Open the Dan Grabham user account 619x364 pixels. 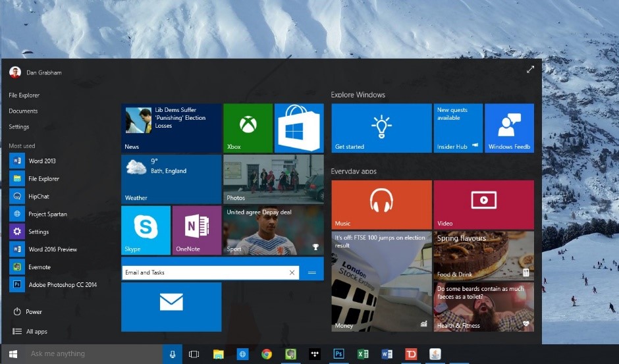(36, 72)
